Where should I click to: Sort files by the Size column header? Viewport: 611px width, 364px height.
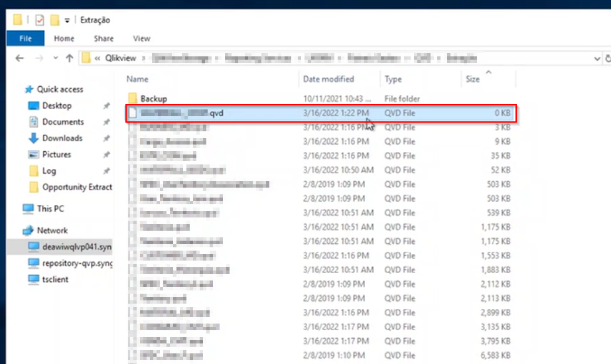472,79
